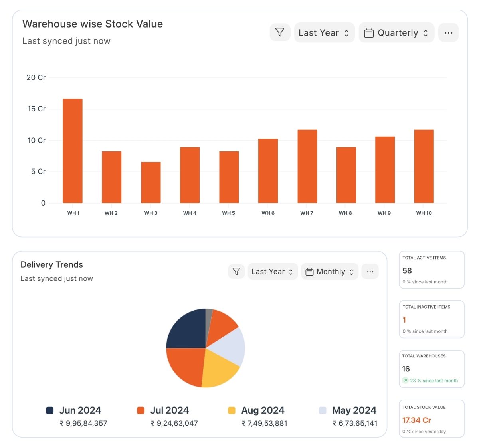Click the calendar icon in the Monthly selector
The width and height of the screenshot is (479, 448).
click(310, 271)
